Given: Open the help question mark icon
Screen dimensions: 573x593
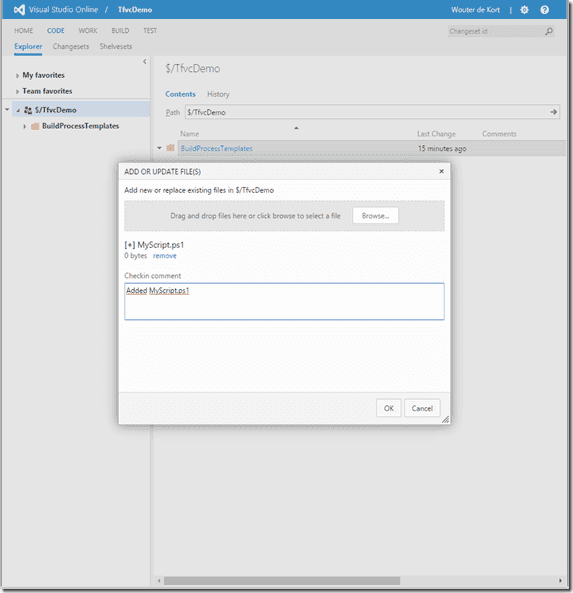Looking at the screenshot, I should tap(544, 10).
